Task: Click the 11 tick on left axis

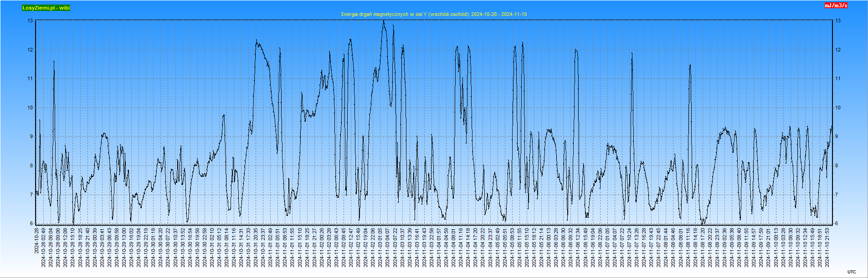Action: (30, 78)
